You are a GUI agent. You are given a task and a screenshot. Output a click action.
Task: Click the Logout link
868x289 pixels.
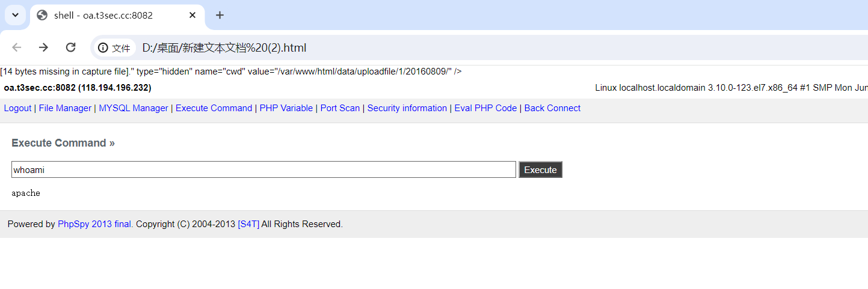point(17,108)
